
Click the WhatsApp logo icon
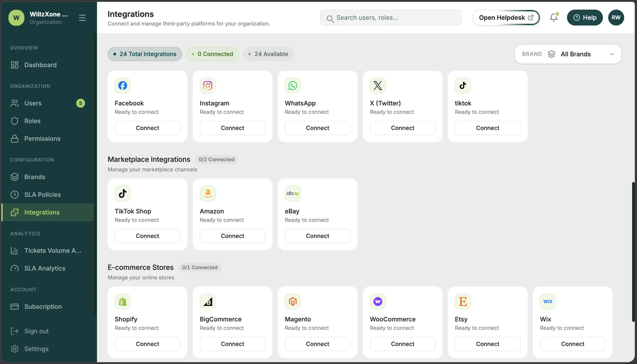[x=293, y=86]
